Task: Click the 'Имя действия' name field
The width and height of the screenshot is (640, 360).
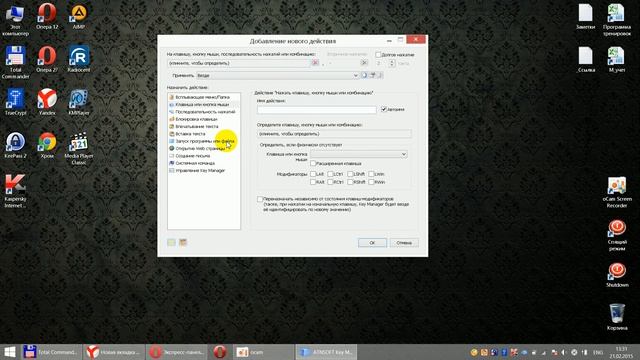Action: [317, 109]
